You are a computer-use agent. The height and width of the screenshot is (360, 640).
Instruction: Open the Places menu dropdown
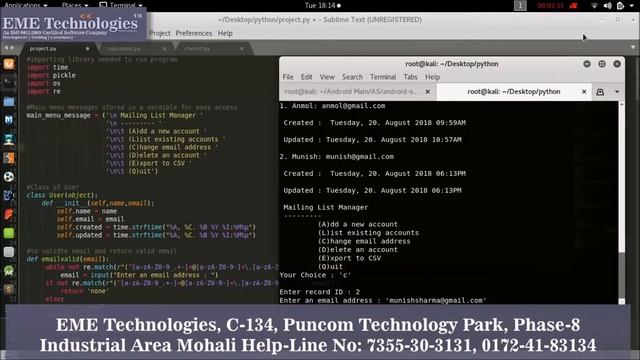pyautogui.click(x=75, y=5)
